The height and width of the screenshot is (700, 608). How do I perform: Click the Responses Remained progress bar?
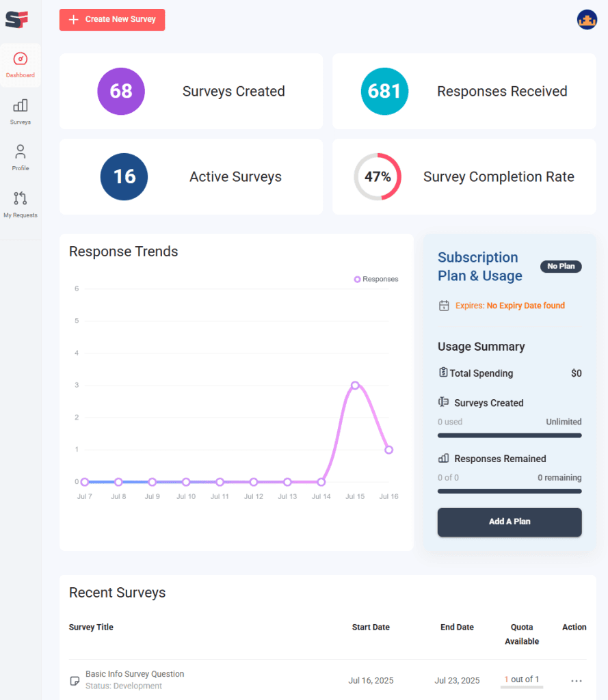click(x=510, y=491)
